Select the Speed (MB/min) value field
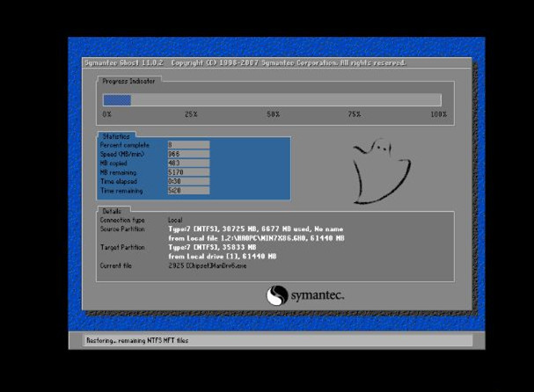Viewport: 534px width, 392px height. point(187,154)
